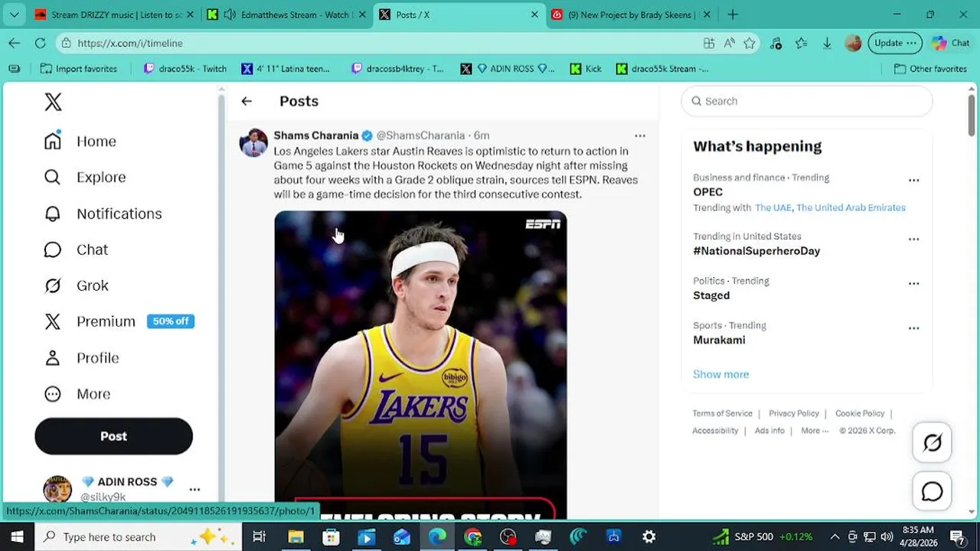Open the Downloads toolbar icon
Viewport: 980px width, 551px height.
tap(827, 44)
